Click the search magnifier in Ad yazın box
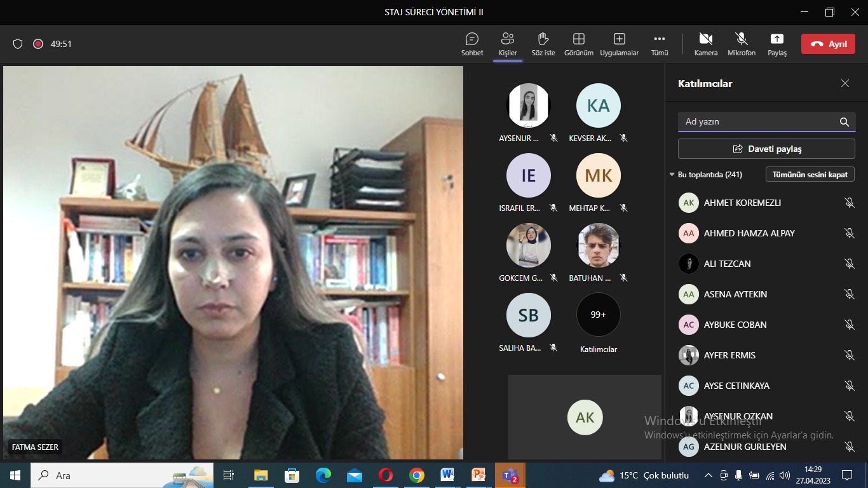 [844, 122]
